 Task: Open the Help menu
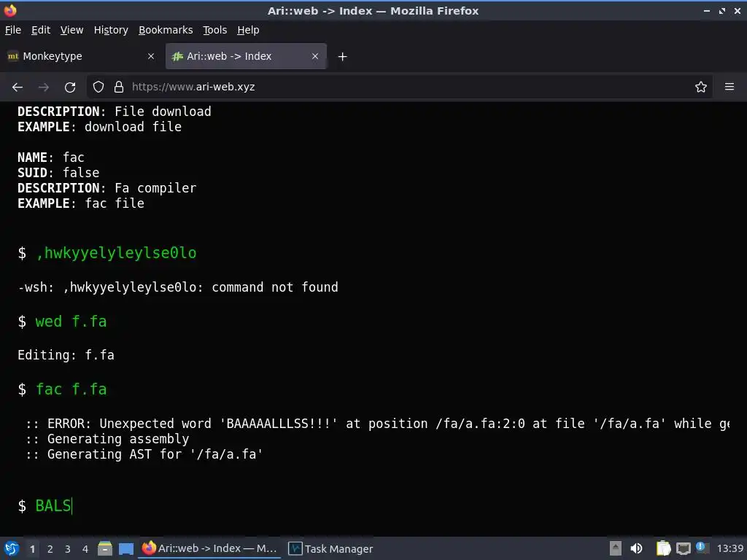[248, 30]
